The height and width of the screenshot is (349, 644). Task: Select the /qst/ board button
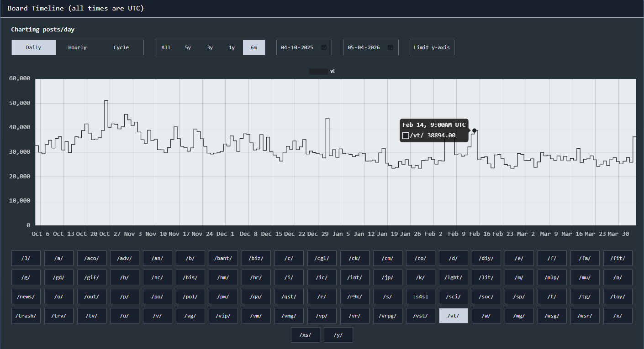coord(289,297)
